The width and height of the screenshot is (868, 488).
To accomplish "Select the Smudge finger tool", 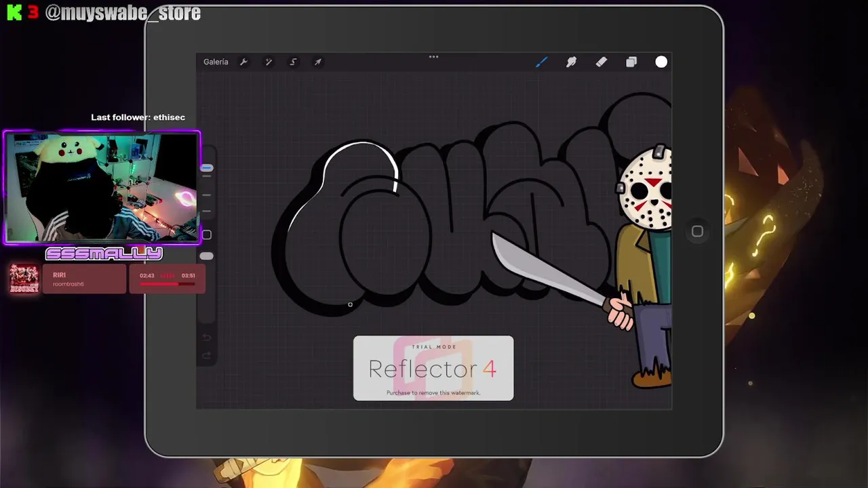I will (571, 62).
